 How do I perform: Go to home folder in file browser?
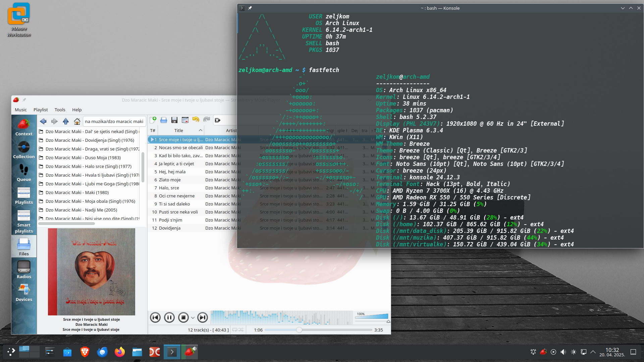(77, 121)
